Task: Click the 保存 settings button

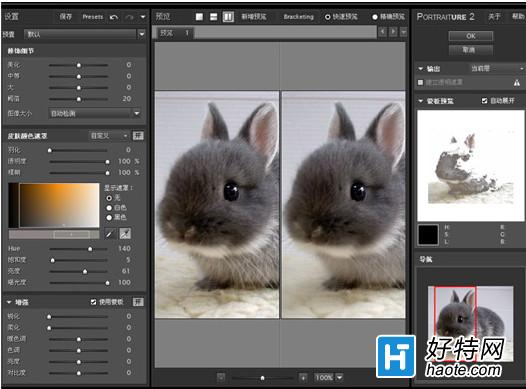Action: point(66,16)
